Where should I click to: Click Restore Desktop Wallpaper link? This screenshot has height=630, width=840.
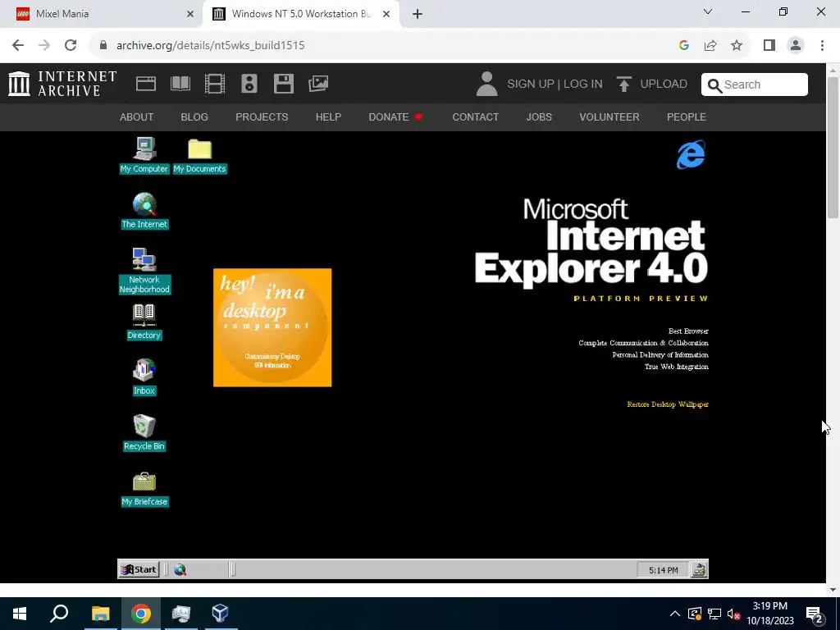(x=668, y=404)
